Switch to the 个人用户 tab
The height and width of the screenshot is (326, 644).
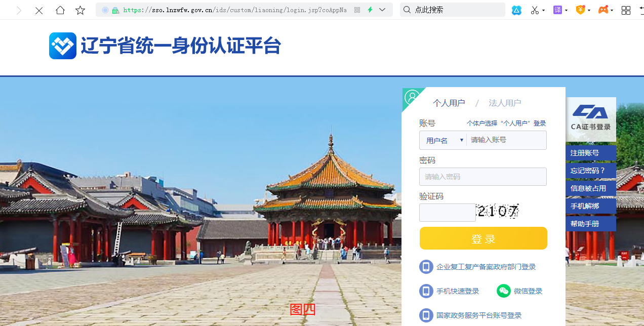(449, 103)
